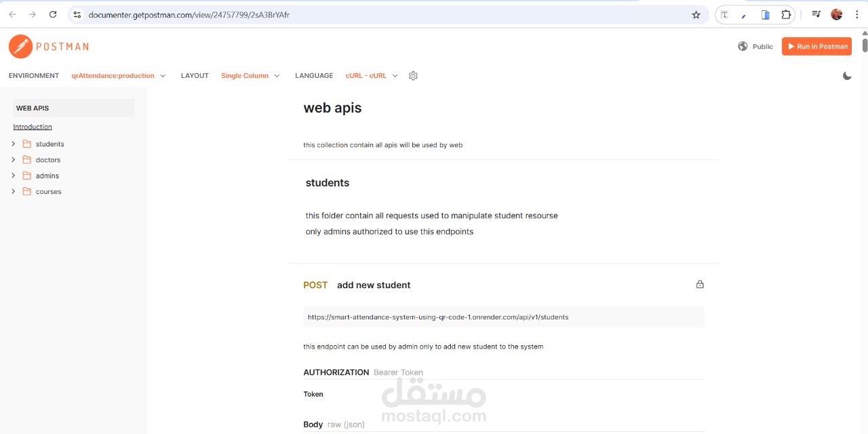Click the Postman logo icon

pyautogui.click(x=20, y=46)
